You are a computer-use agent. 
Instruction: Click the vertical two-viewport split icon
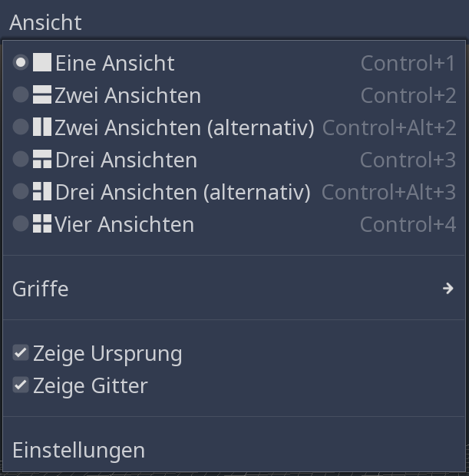tap(42, 127)
